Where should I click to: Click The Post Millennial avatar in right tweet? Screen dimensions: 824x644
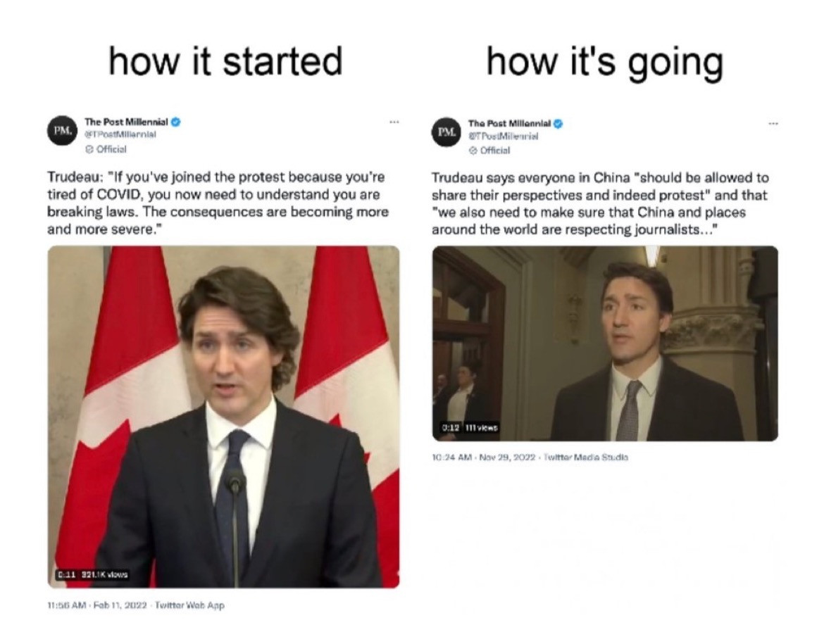pyautogui.click(x=447, y=132)
